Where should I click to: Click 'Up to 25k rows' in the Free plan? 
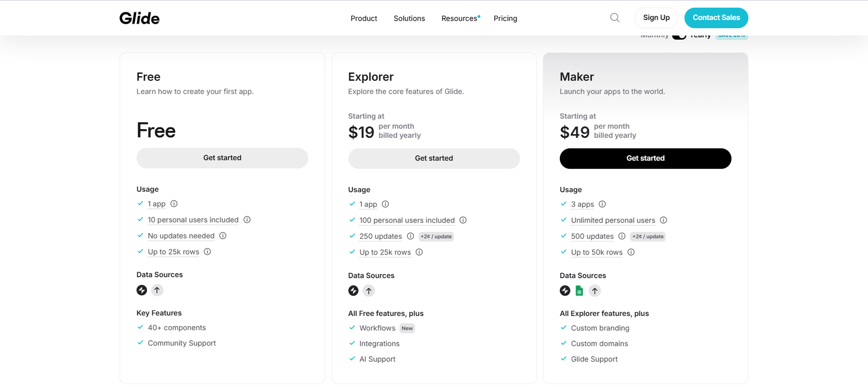(174, 252)
